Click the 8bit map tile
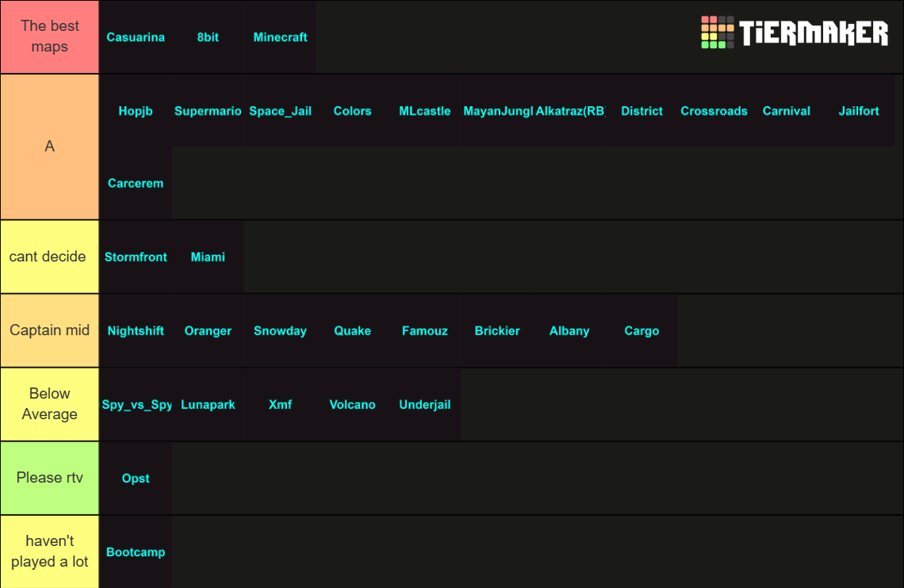This screenshot has width=904, height=588. click(x=208, y=37)
